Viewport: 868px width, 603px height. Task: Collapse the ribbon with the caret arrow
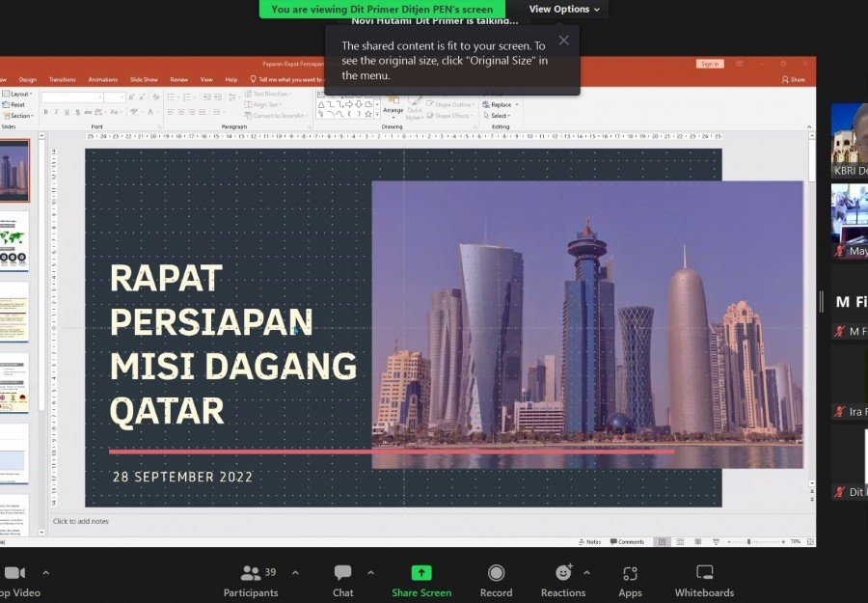(809, 126)
